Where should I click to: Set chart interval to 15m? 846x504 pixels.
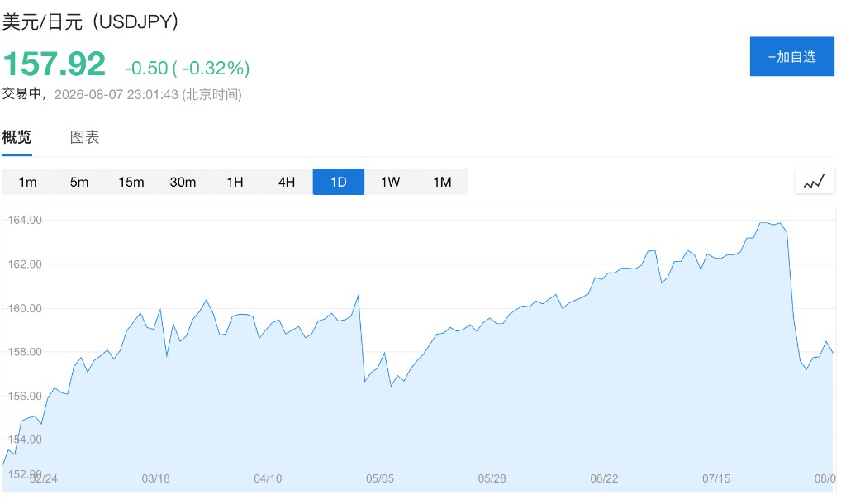(x=131, y=182)
